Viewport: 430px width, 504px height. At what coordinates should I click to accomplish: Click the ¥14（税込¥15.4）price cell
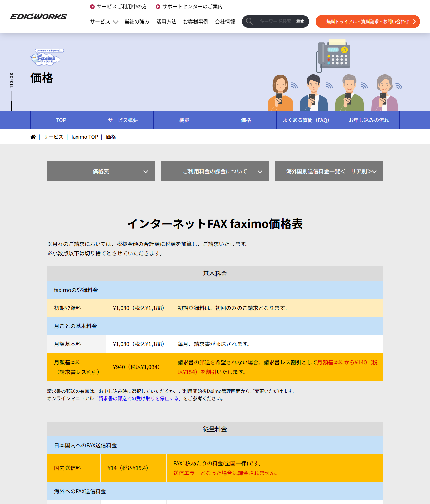click(x=133, y=468)
